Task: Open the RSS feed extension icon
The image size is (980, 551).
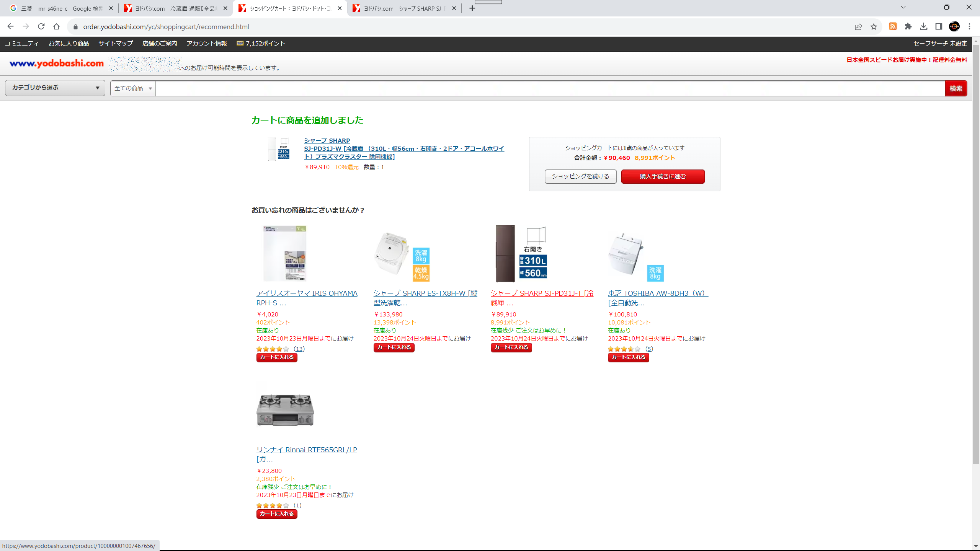Action: click(x=893, y=26)
